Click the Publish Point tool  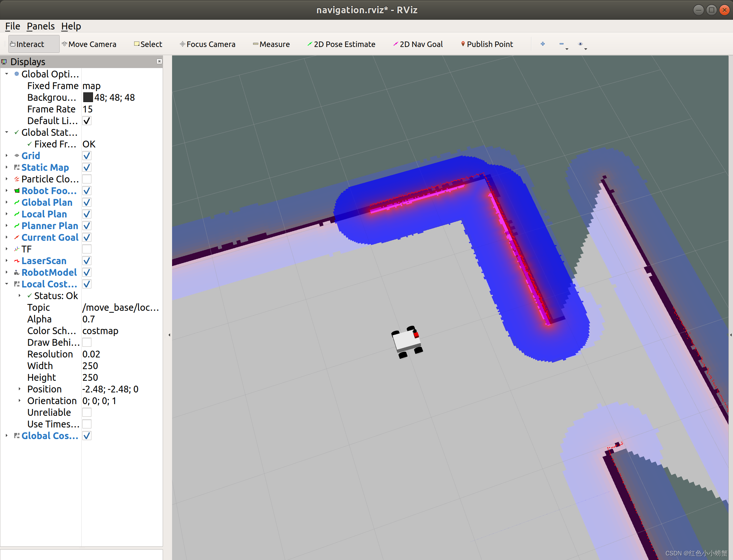(487, 44)
